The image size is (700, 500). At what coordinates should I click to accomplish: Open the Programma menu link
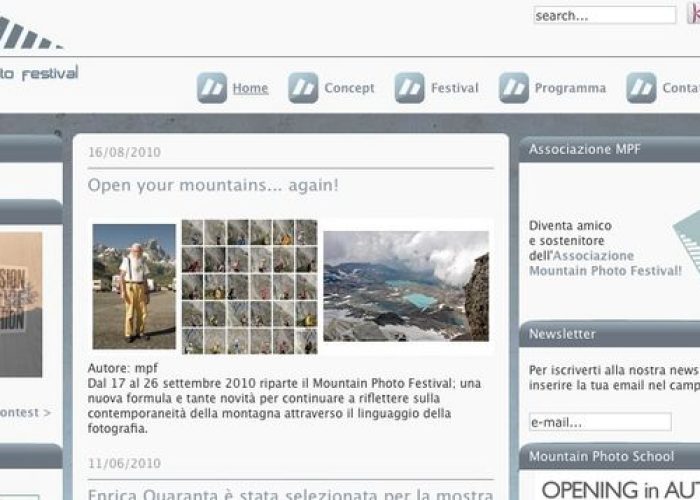point(570,88)
